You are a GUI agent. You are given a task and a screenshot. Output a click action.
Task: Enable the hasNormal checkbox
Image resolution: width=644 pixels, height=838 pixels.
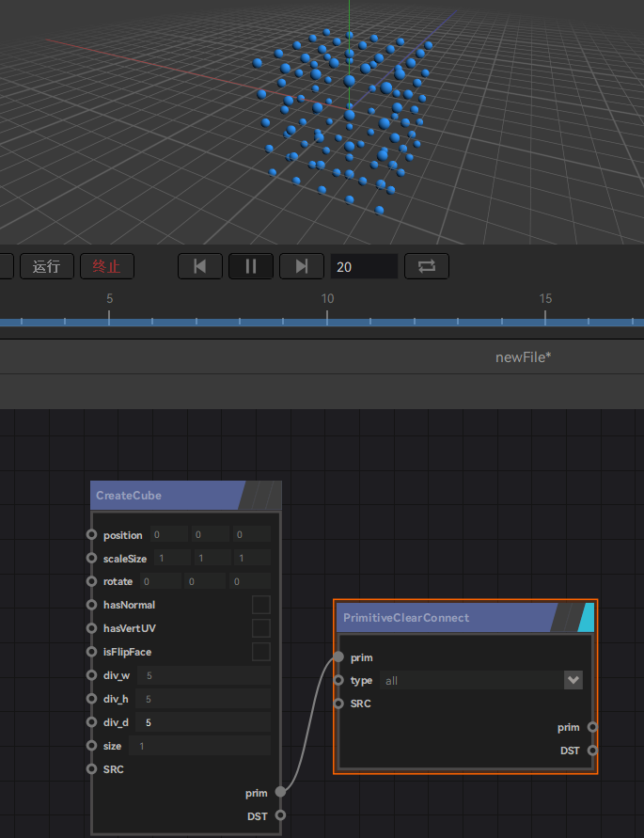(x=261, y=605)
